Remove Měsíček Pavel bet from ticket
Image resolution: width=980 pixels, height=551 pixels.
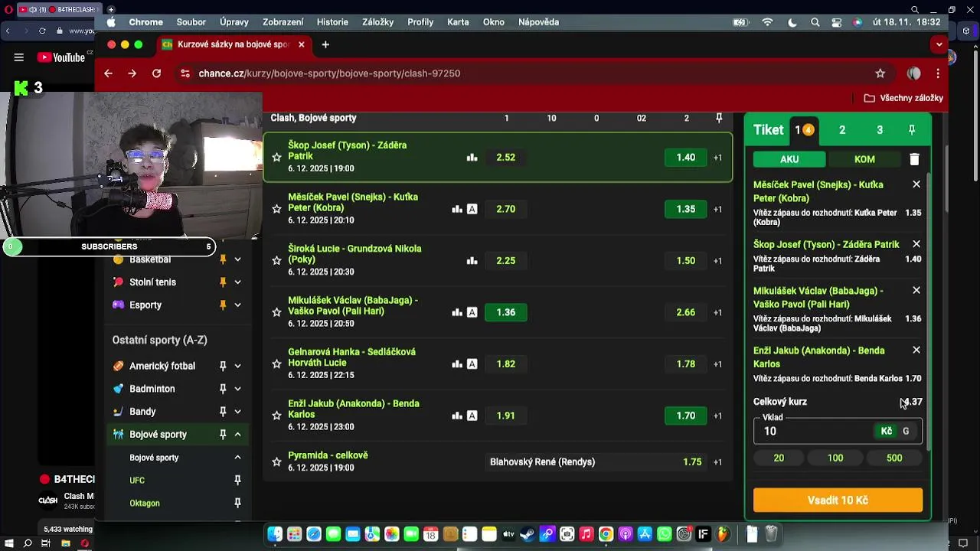click(x=916, y=184)
